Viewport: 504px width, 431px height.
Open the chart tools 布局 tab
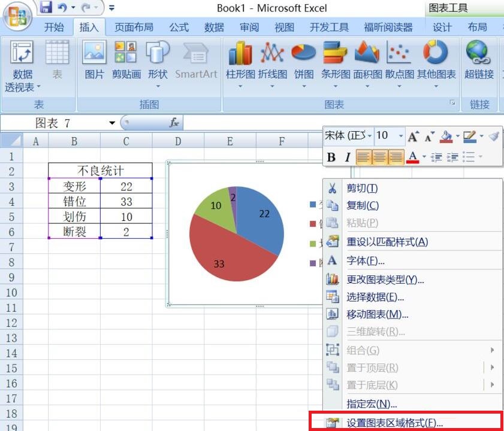click(x=477, y=28)
